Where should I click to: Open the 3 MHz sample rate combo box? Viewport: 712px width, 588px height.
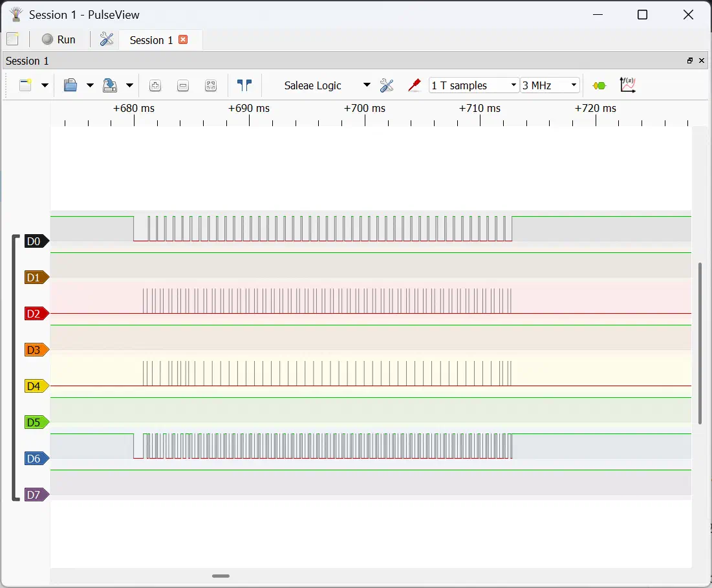[550, 85]
